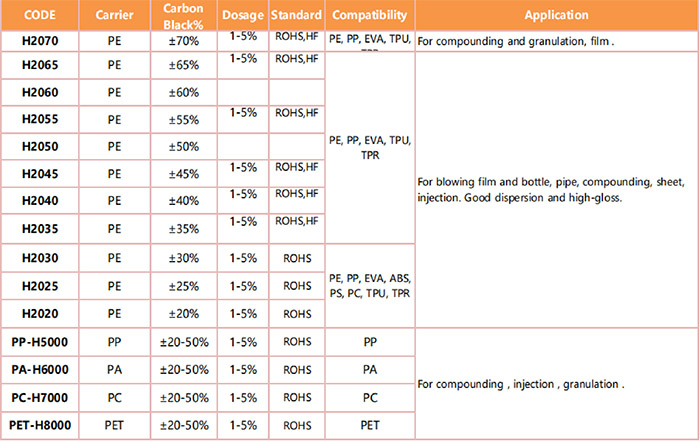Select the H2040 code cell
The image size is (700, 441).
[x=40, y=200]
